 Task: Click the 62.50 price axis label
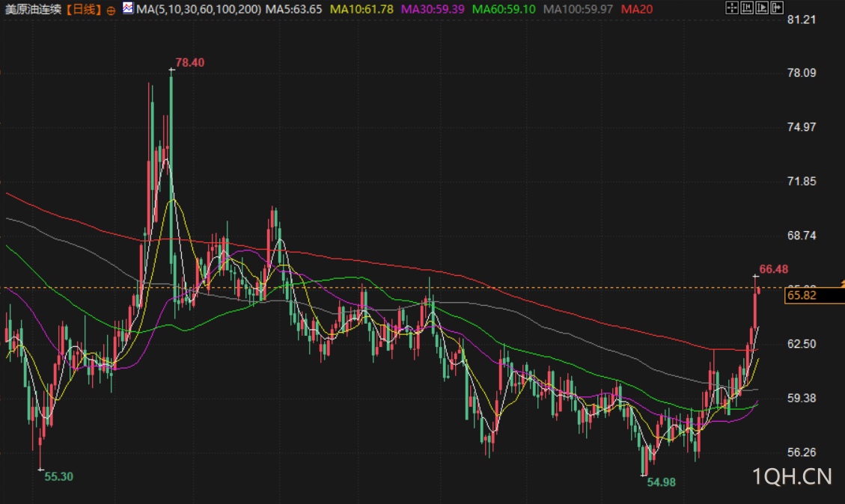click(x=802, y=343)
